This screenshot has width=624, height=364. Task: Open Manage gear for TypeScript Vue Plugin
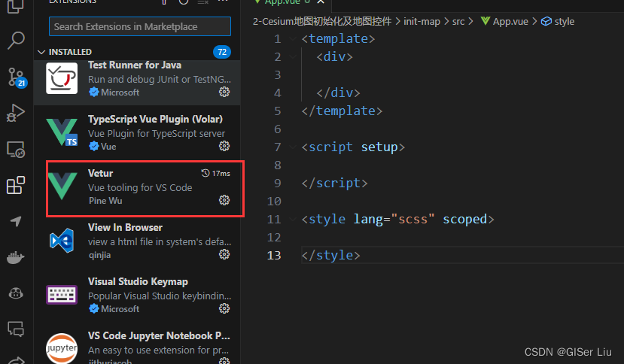(x=224, y=146)
